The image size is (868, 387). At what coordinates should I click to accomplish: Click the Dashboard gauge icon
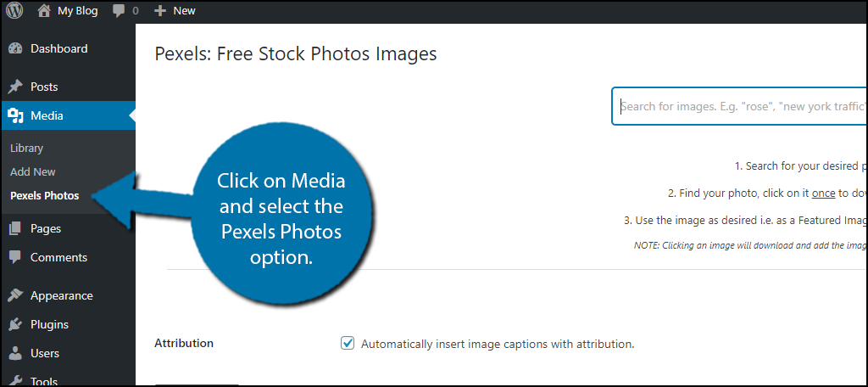15,48
